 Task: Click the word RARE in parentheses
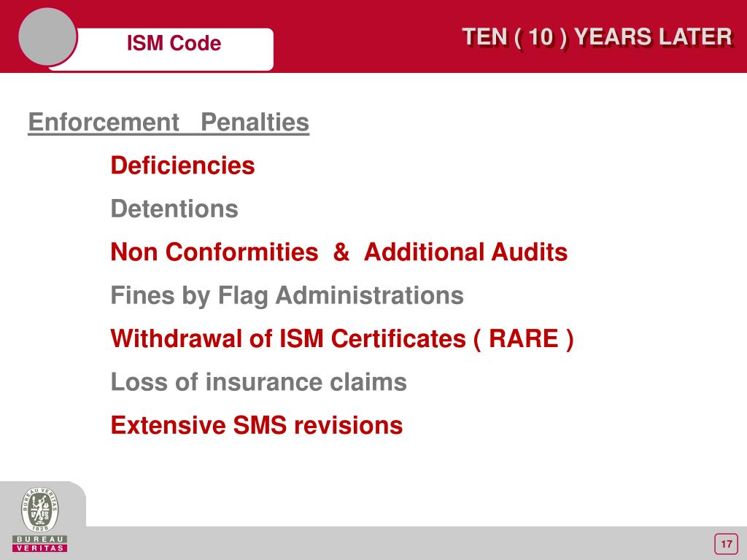524,338
